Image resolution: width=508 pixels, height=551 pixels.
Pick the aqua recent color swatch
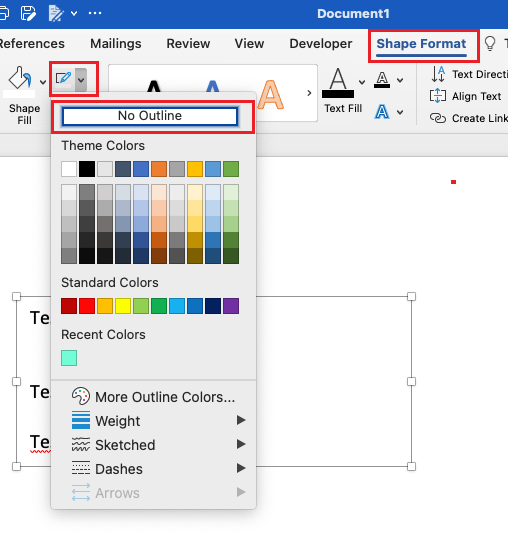(x=69, y=358)
